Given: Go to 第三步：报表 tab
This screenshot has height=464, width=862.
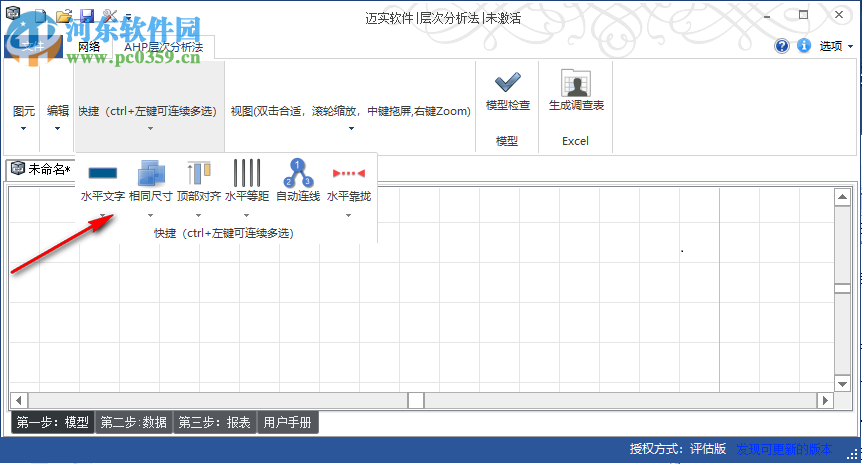Looking at the screenshot, I should [x=214, y=422].
